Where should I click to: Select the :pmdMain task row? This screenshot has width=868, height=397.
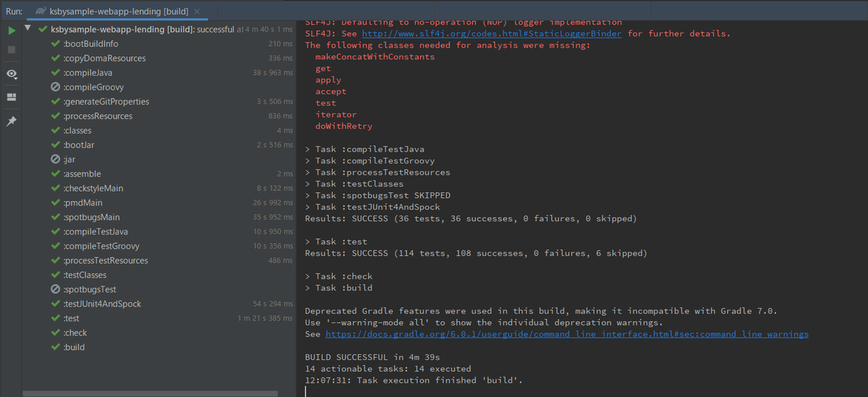[x=159, y=202]
